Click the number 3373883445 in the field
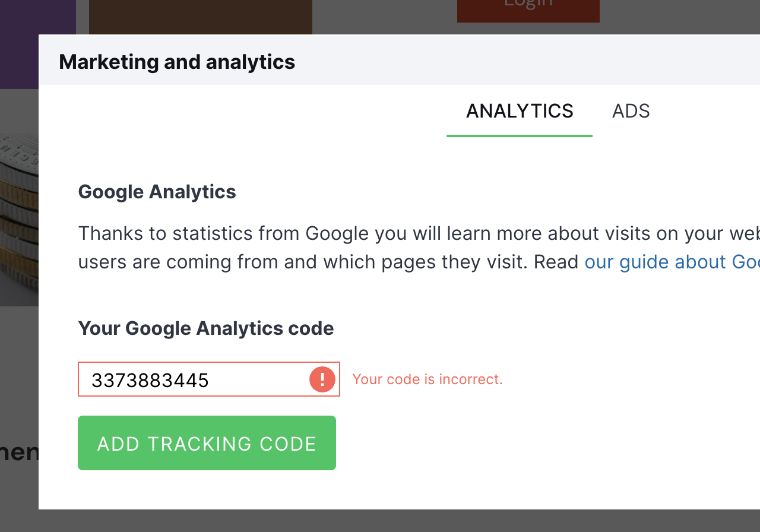 point(150,380)
